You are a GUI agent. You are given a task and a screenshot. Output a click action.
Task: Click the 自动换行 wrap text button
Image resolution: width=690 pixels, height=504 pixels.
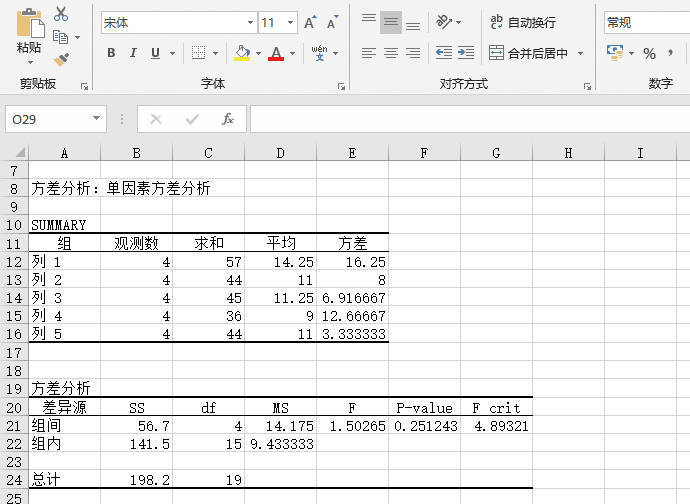click(x=523, y=22)
